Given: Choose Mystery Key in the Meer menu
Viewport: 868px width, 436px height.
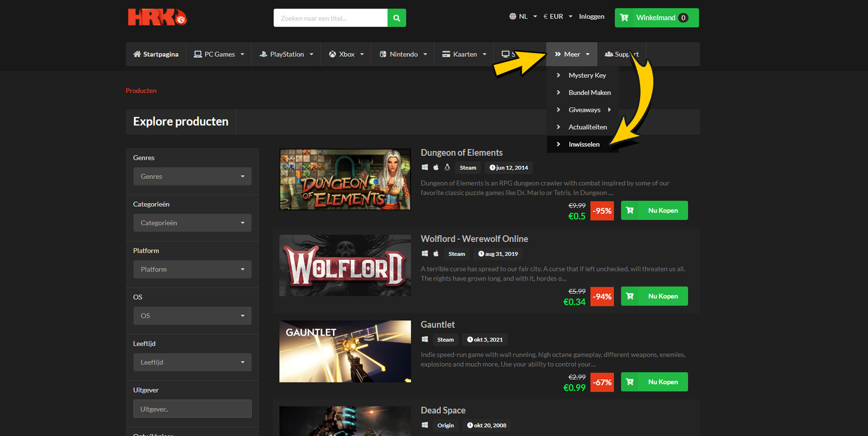Looking at the screenshot, I should (587, 75).
